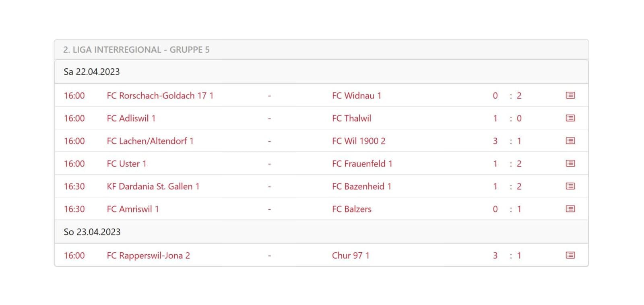The image size is (644, 305).
Task: Click the 2. Liga Interregional Gruppe 5 header
Action: tap(136, 50)
